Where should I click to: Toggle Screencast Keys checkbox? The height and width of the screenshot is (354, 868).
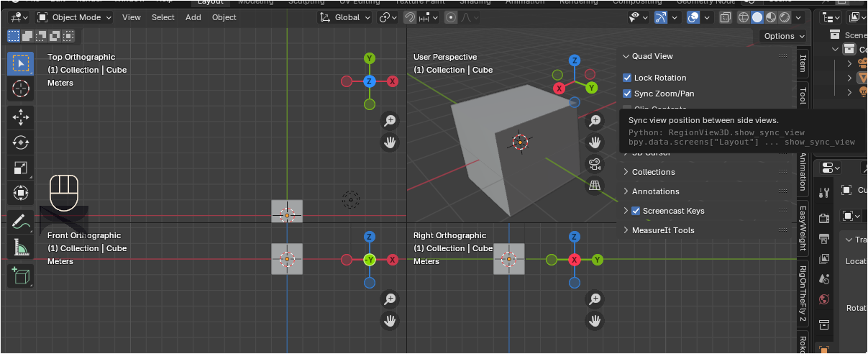tap(636, 211)
